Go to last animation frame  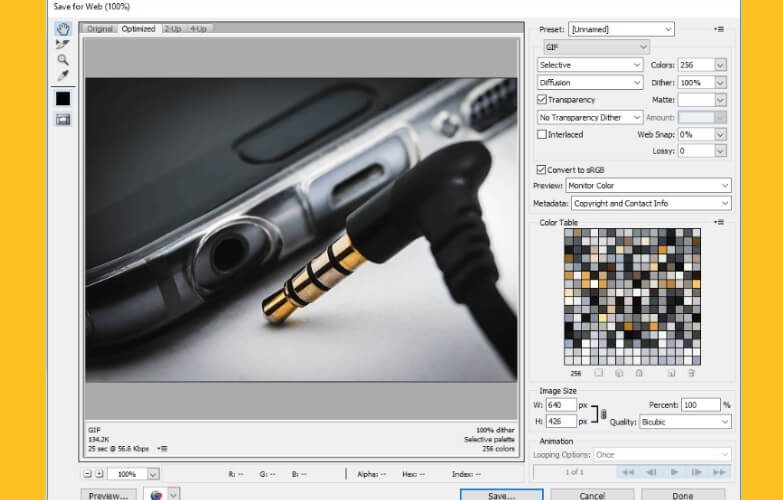point(720,472)
